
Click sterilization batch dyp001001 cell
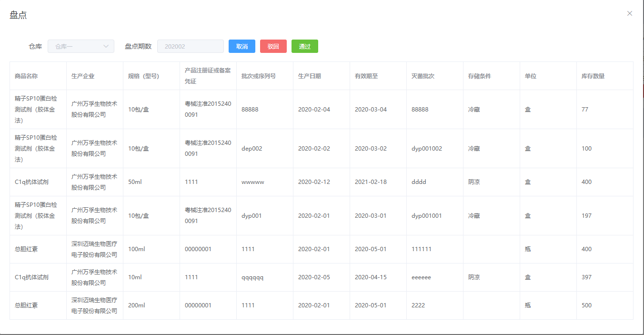(x=426, y=216)
